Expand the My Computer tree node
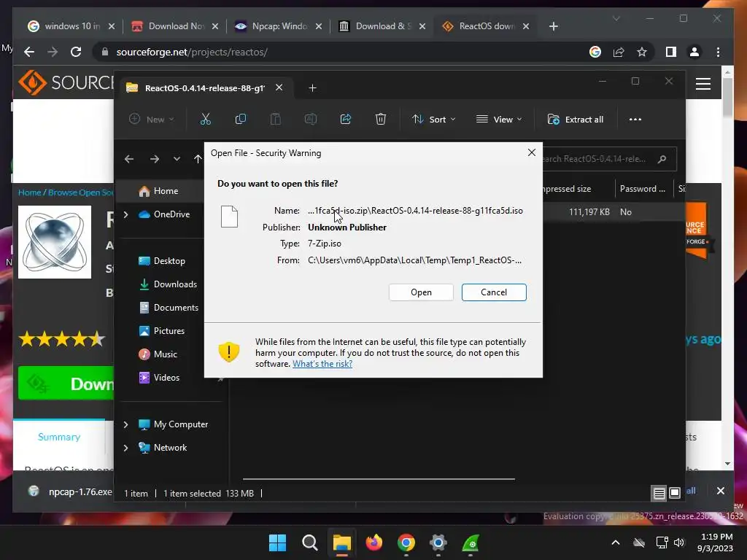This screenshot has width=747, height=560. (125, 424)
